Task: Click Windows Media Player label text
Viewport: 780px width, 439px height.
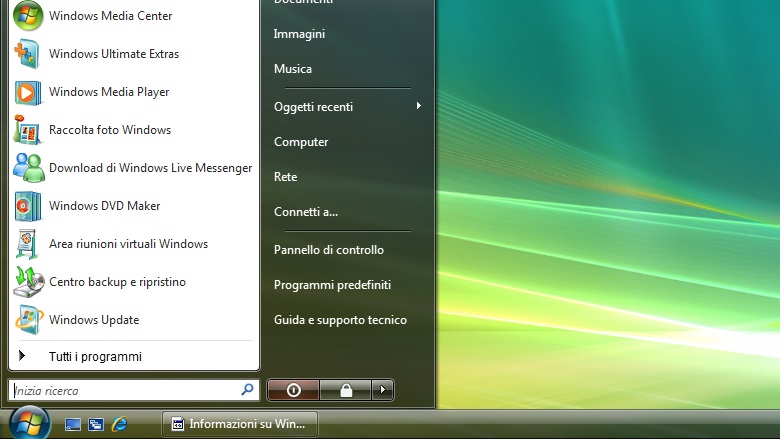Action: tap(108, 92)
